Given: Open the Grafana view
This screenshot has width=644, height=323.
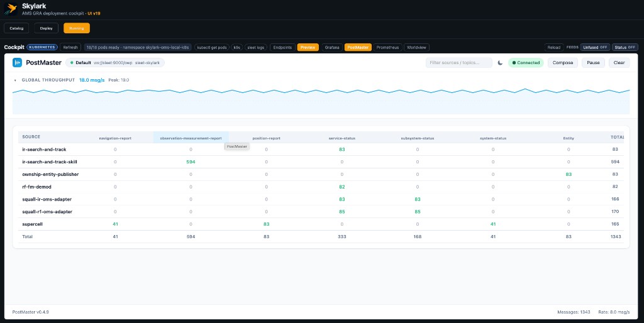Looking at the screenshot, I should [x=332, y=48].
